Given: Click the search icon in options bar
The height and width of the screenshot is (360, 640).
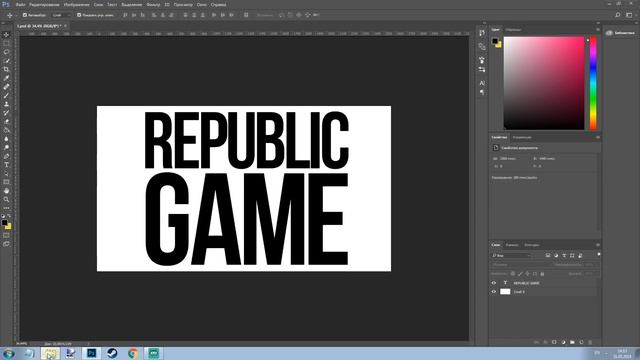Looking at the screenshot, I should pyautogui.click(x=618, y=15).
